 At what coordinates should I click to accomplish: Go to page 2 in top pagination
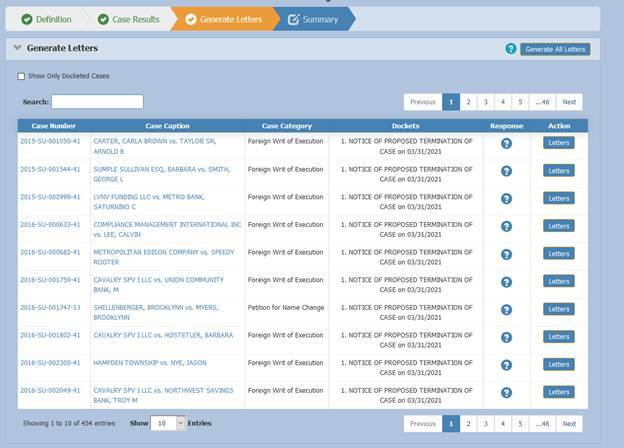[468, 102]
